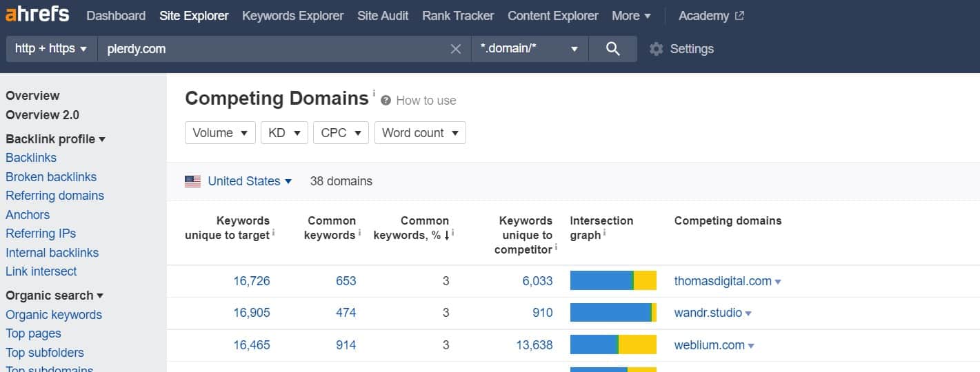Click the Ahrefs logo

37,15
